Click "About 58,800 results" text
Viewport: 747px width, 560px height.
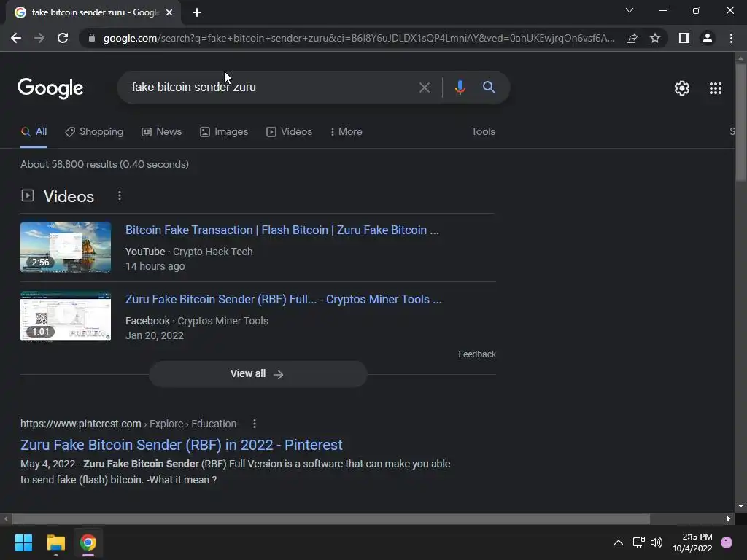tap(69, 164)
